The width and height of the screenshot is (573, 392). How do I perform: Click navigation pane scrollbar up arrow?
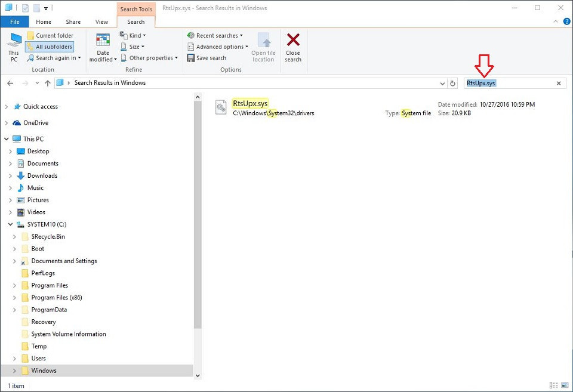click(x=198, y=97)
